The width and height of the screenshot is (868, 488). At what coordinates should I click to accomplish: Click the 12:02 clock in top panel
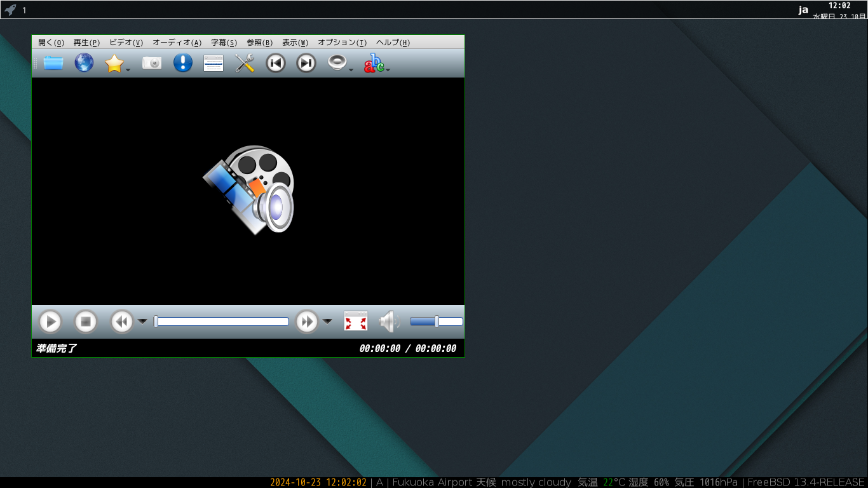pos(839,6)
